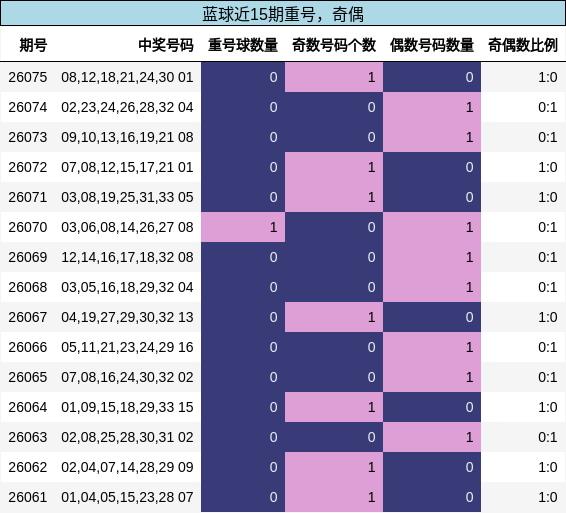566x513 pixels.
Task: Click the 偶数号码数量 cell in row 26069
Action: tap(432, 257)
